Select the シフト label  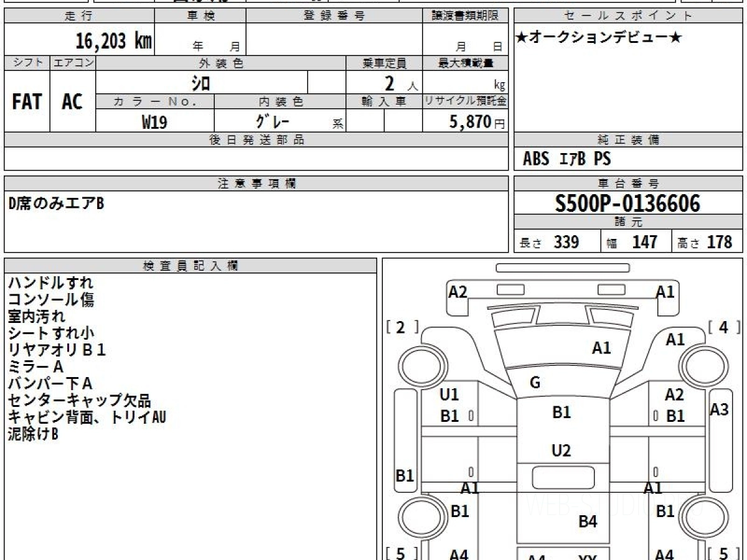[x=27, y=63]
